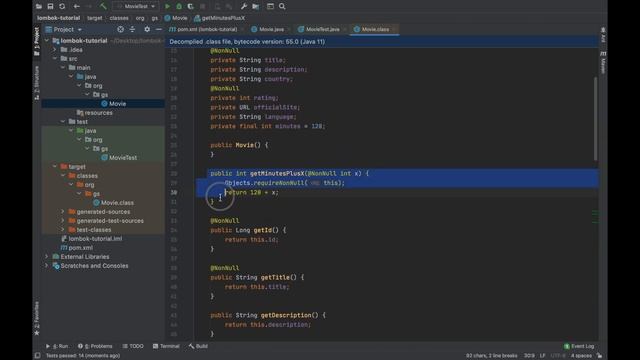Open Project Structure icon
This screenshot has height=360, width=640.
coord(256,7)
